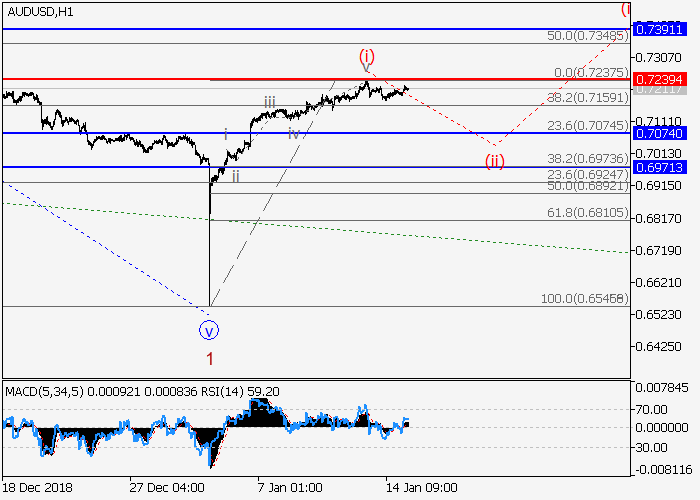This screenshot has width=700, height=500.
Task: Select the red wave (i) marker at peak
Action: [366, 57]
